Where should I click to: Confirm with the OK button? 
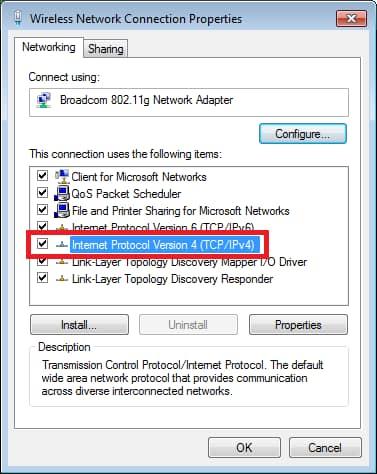(x=244, y=447)
